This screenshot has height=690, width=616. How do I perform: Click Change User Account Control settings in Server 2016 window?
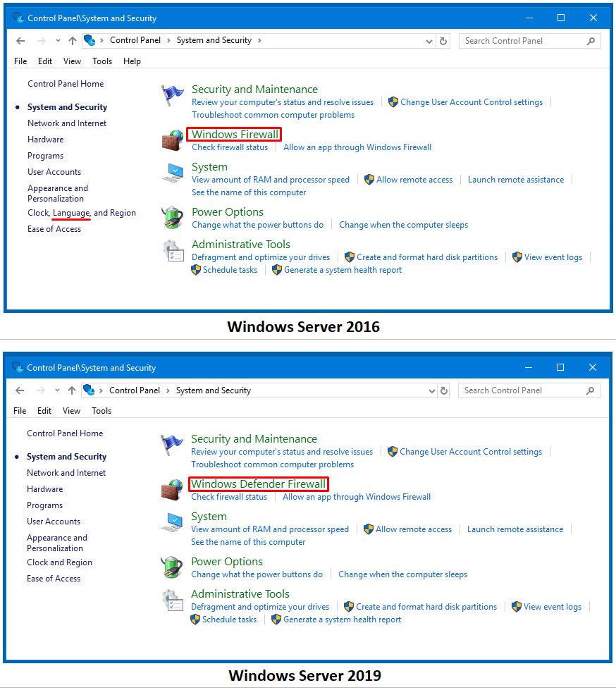point(472,102)
